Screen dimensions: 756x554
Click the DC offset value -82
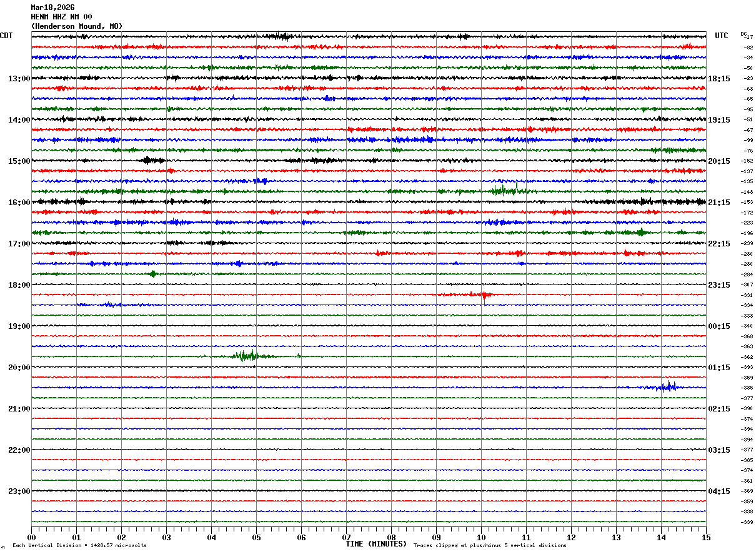pos(749,48)
